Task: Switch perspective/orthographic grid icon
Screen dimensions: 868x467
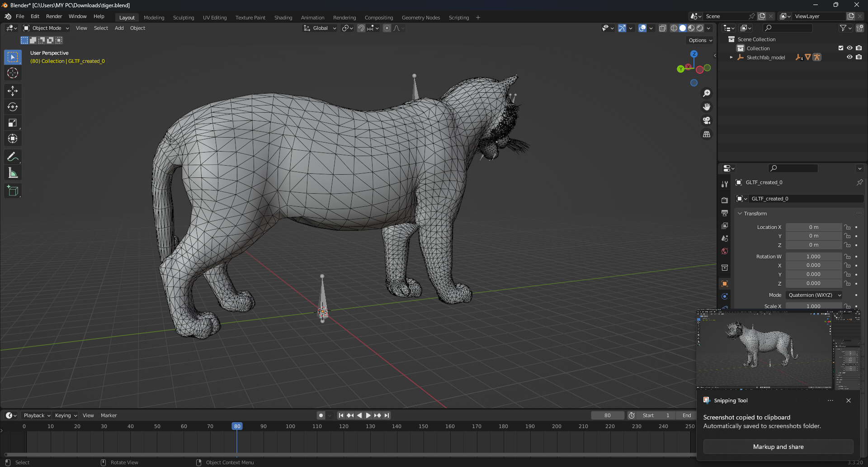Action: click(707, 134)
